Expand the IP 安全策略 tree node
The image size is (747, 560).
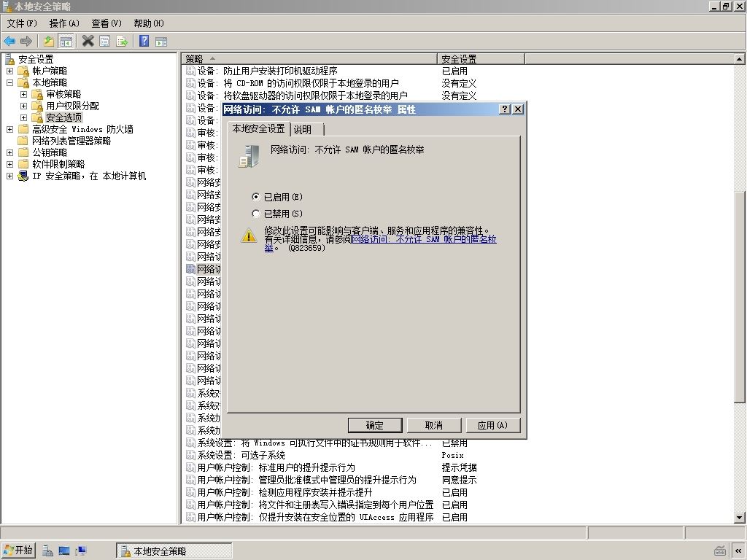[9, 176]
